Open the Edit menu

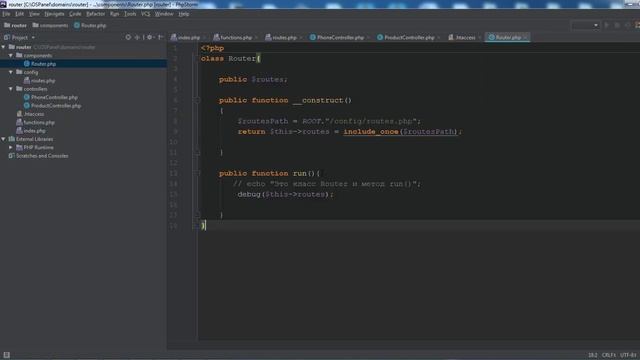point(19,14)
